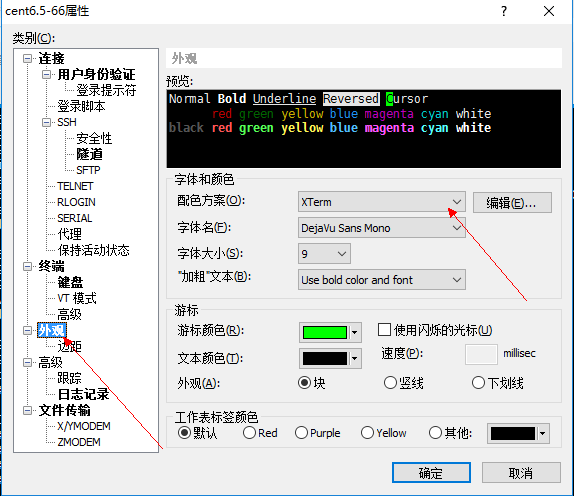This screenshot has height=496, width=574.
Task: Select TELNET tree item
Action: 75,186
